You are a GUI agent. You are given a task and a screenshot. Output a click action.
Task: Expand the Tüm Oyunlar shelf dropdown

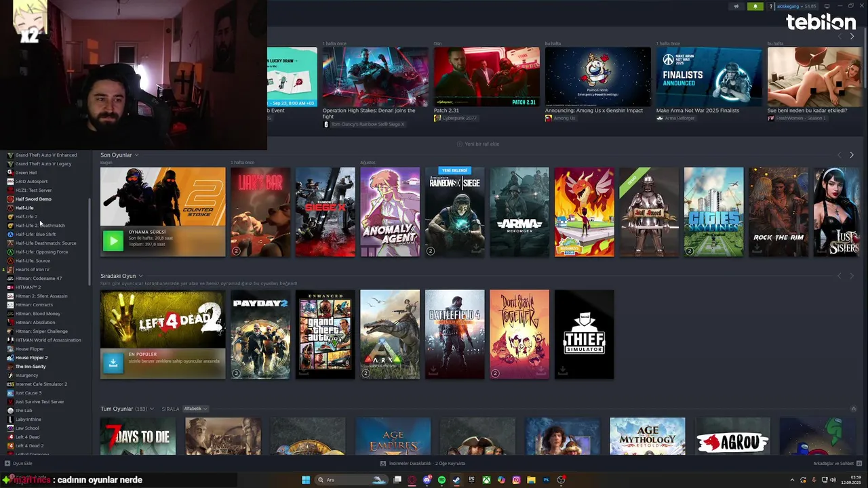(152, 409)
